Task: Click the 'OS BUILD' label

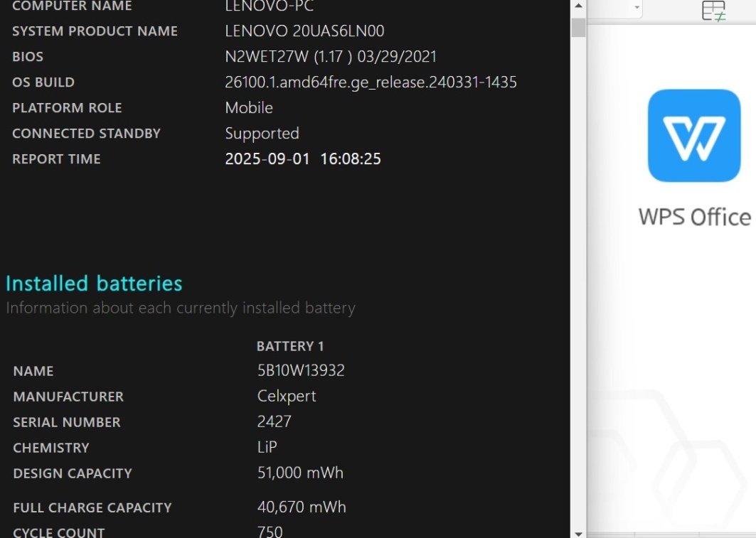Action: 43,82
